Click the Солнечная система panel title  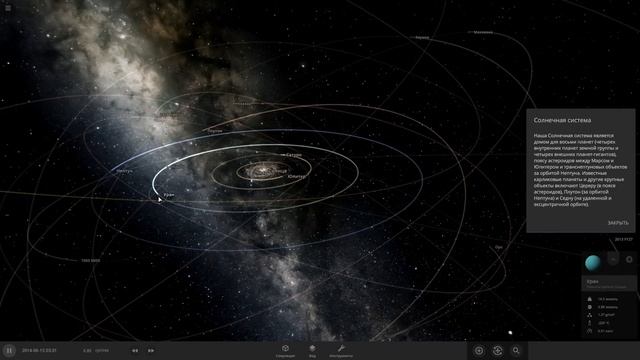pyautogui.click(x=562, y=120)
